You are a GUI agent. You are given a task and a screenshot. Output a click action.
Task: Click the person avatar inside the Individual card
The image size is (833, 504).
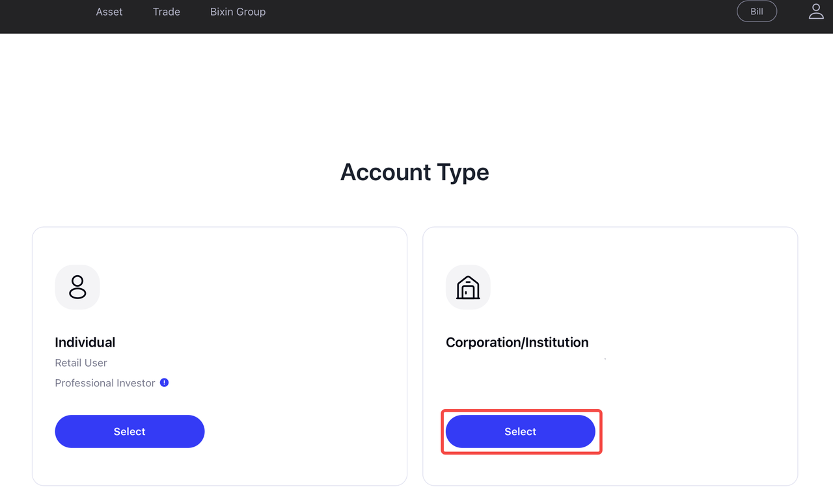click(77, 287)
